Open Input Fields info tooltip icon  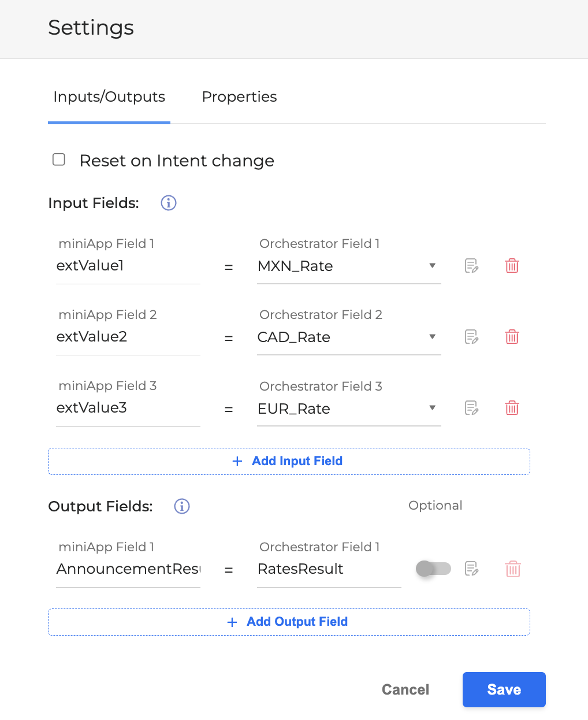(x=169, y=203)
